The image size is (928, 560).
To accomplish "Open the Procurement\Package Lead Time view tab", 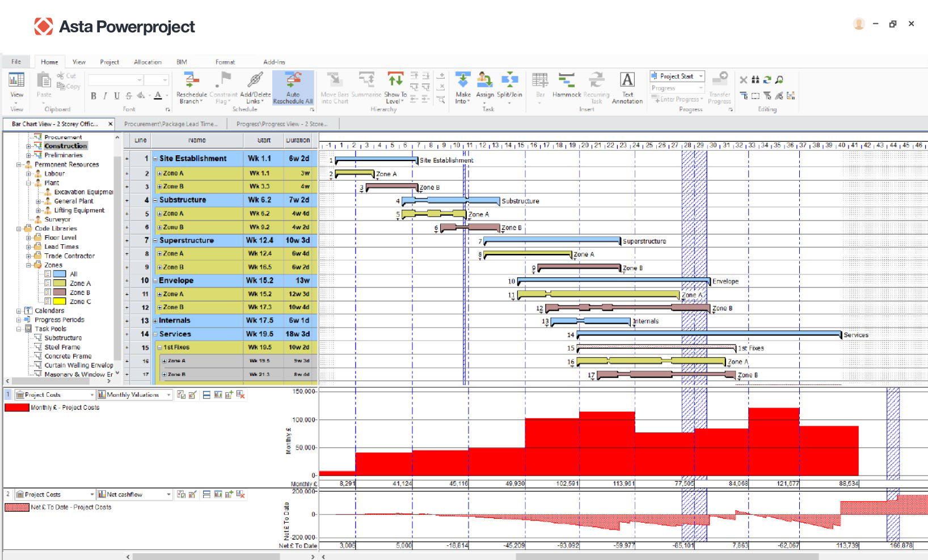I will point(171,124).
